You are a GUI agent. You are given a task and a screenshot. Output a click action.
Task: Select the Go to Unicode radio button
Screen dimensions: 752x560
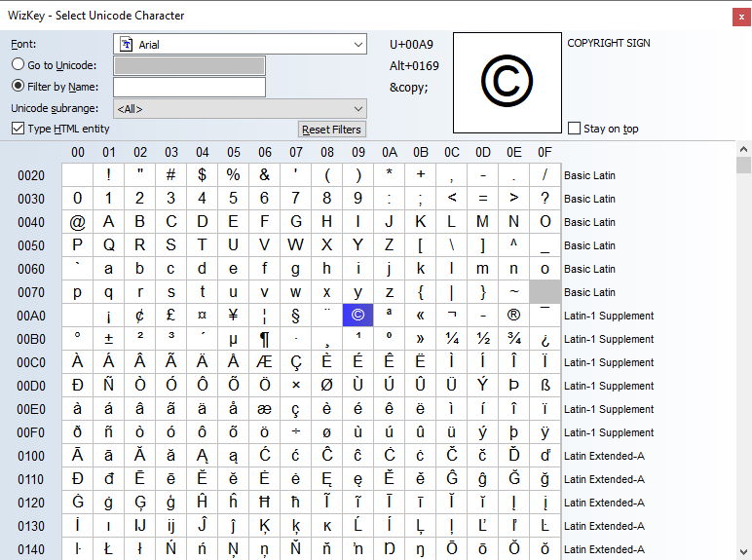tap(18, 64)
